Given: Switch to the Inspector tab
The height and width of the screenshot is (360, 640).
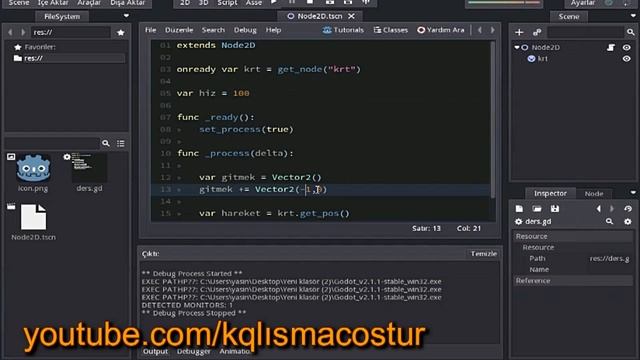Looking at the screenshot, I should coord(550,193).
